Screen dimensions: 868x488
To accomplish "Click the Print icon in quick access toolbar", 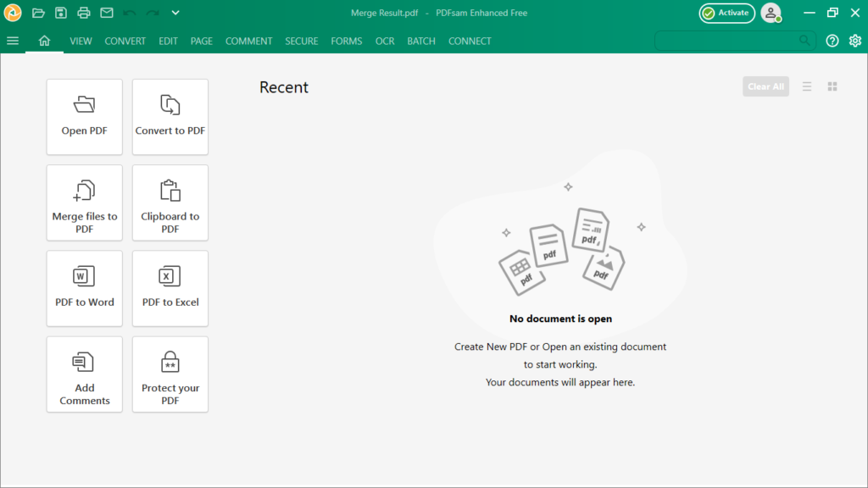I will tap(84, 13).
